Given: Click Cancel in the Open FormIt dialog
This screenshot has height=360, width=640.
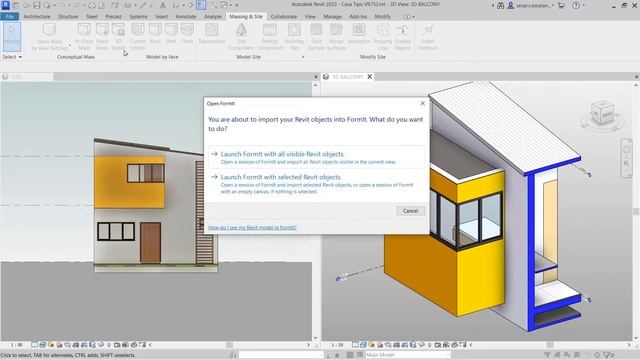Looking at the screenshot, I should click(410, 211).
